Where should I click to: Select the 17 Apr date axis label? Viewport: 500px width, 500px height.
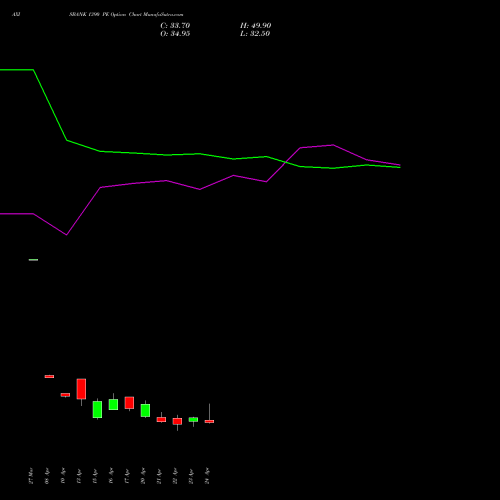pos(127,476)
